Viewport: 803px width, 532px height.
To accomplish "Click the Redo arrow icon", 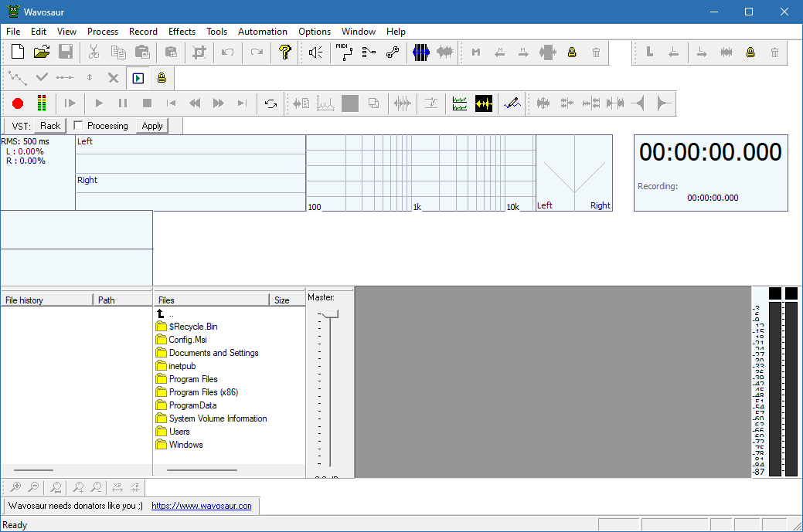I will pos(257,52).
